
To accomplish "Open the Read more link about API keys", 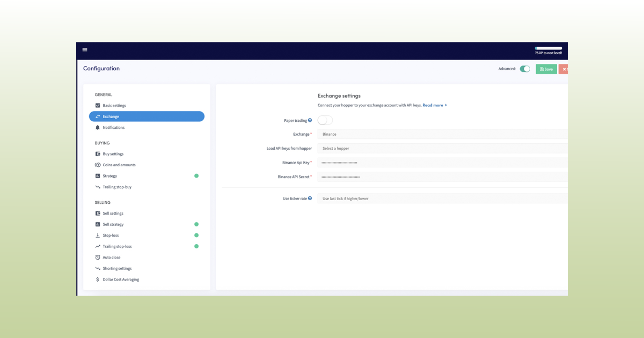I will click(434, 105).
